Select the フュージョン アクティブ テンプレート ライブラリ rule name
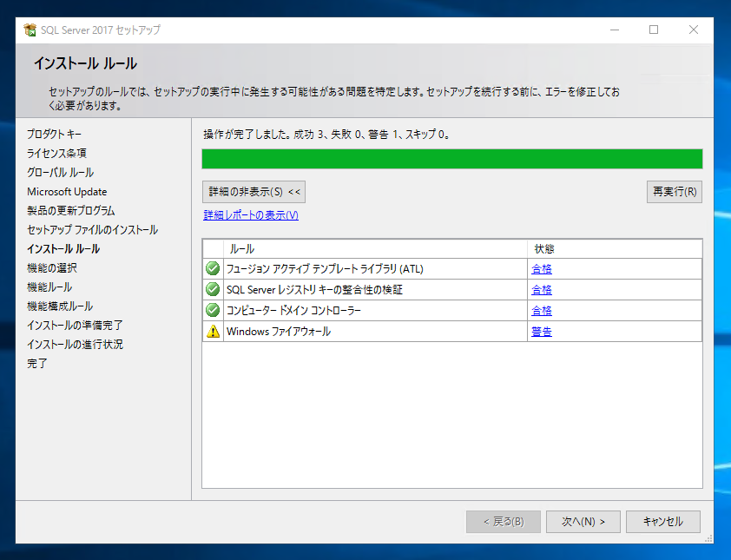Screen dimensions: 731x560 tap(325, 269)
